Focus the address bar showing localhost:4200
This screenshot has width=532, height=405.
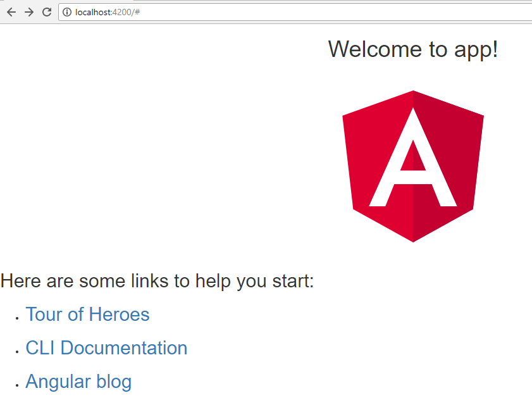coord(295,12)
